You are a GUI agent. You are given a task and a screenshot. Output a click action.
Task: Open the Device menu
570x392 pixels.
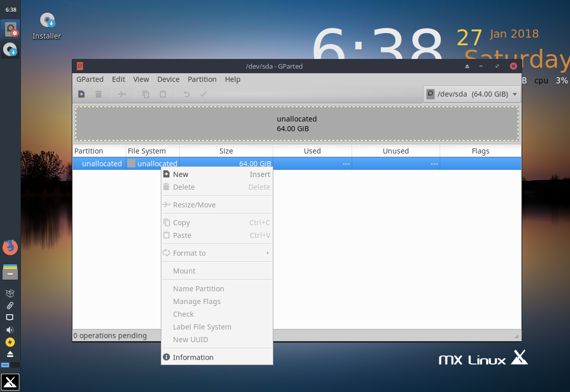(x=168, y=79)
